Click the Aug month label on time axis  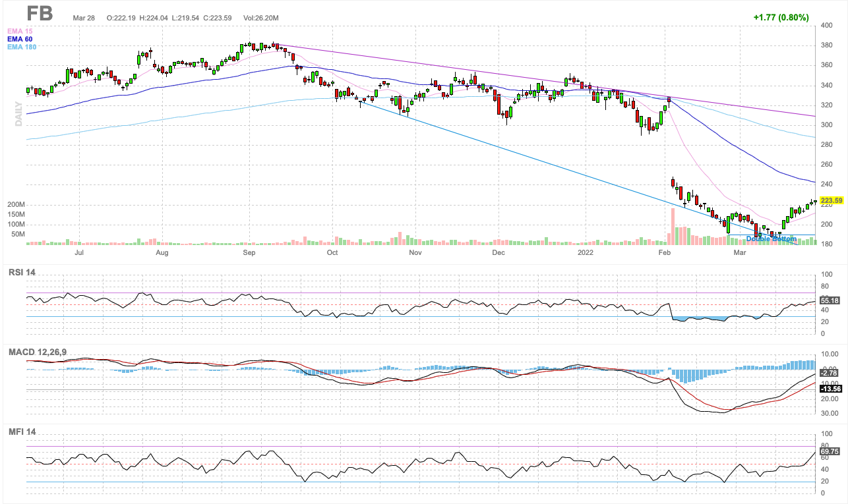pyautogui.click(x=161, y=252)
